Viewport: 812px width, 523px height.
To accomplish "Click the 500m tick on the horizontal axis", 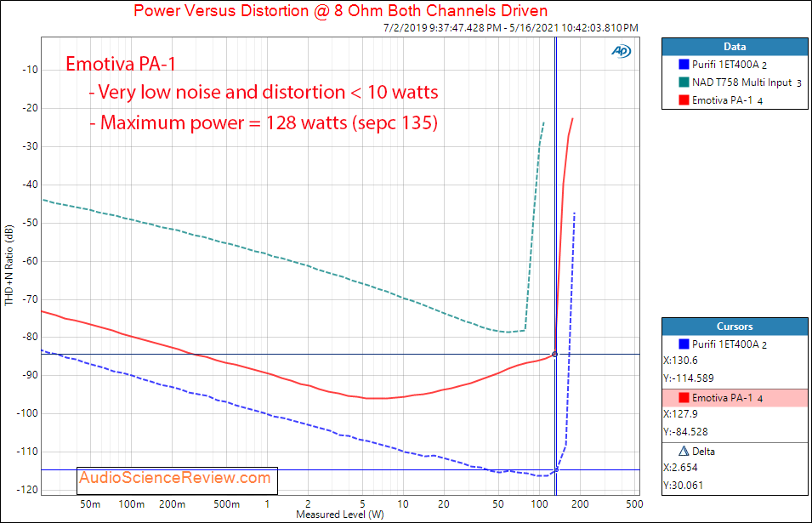I will [226, 503].
